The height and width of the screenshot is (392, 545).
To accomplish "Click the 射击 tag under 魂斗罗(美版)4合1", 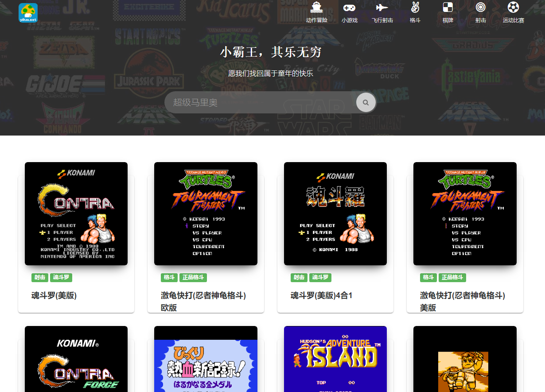I will pyautogui.click(x=299, y=278).
